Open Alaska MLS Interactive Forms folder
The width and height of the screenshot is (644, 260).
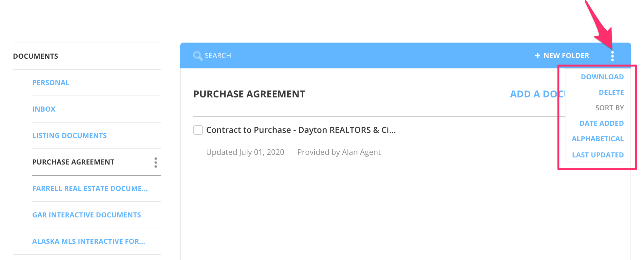click(89, 241)
